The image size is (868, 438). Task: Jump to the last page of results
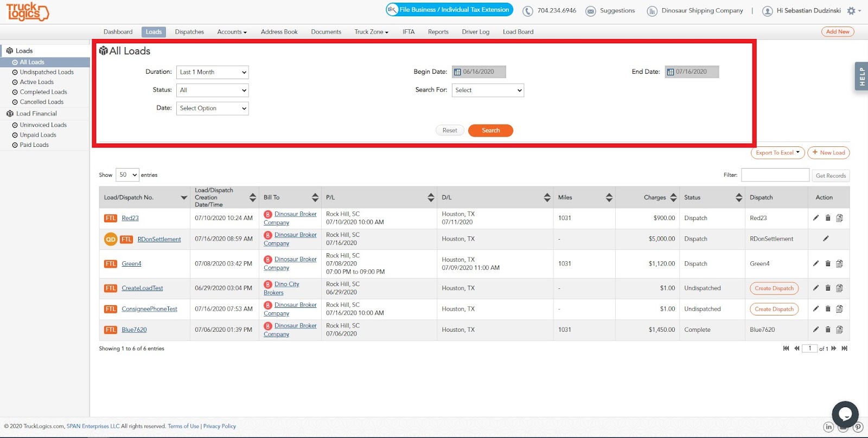click(x=844, y=349)
